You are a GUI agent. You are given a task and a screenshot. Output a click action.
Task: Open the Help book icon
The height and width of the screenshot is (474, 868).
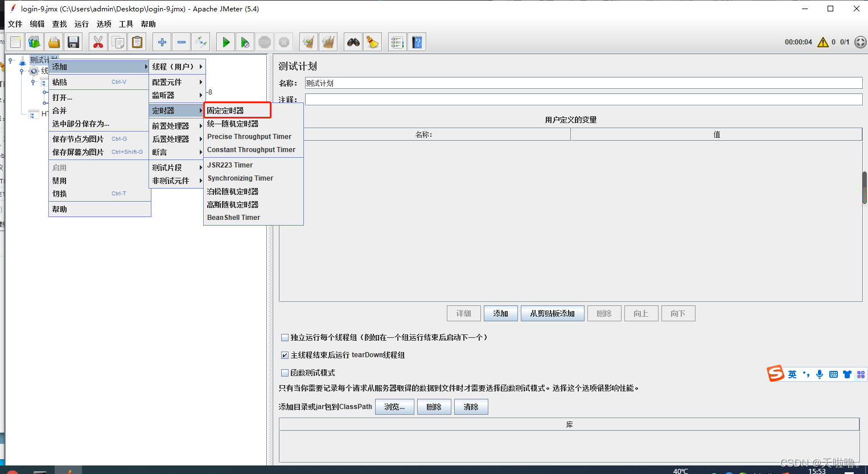tap(417, 42)
